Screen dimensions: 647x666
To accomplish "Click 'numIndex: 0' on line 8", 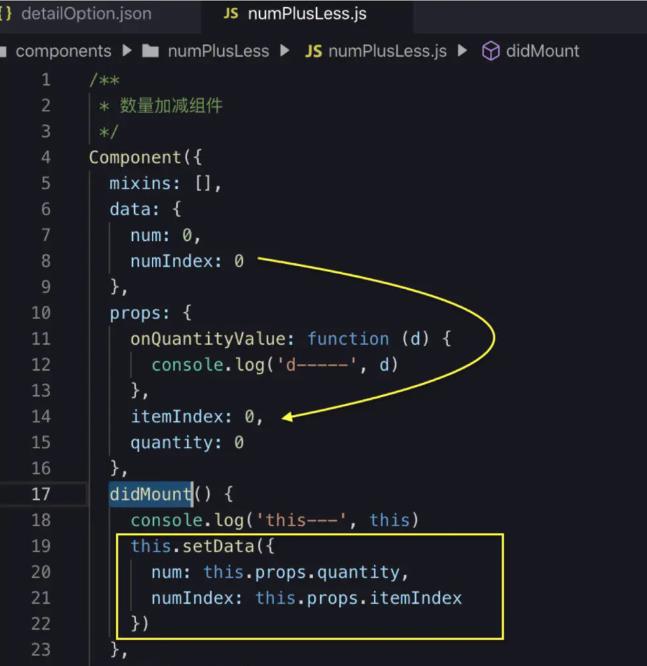I will [187, 262].
